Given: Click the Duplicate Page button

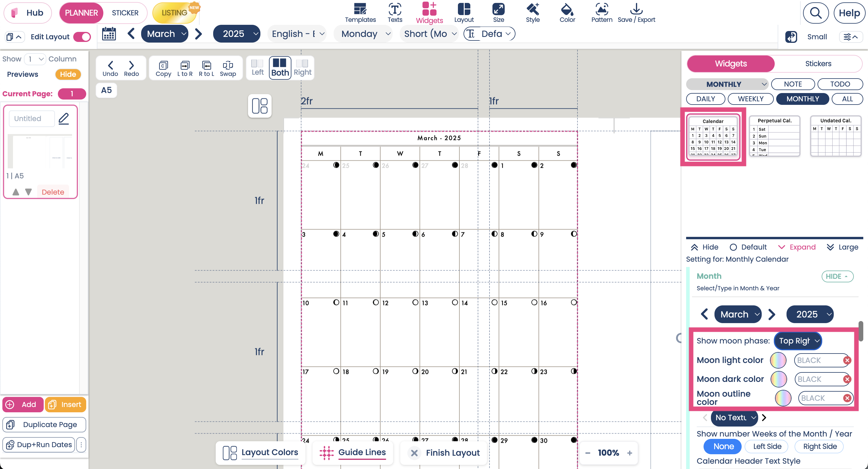Looking at the screenshot, I should (x=44, y=424).
